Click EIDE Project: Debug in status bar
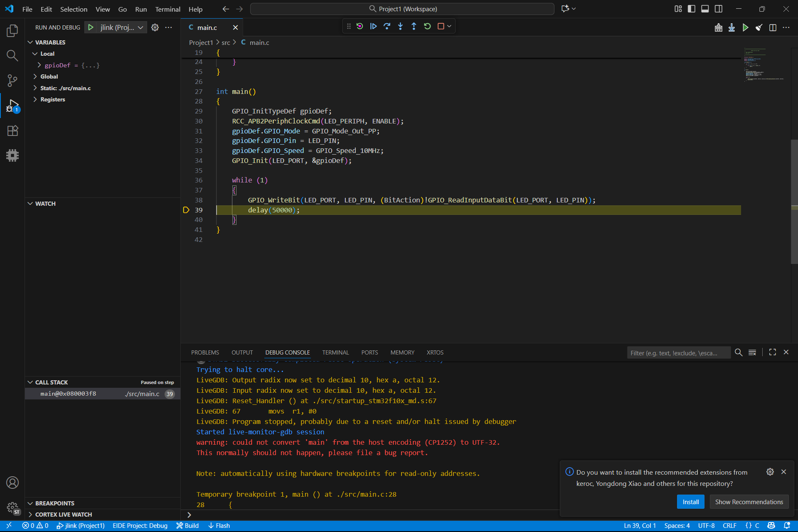This screenshot has width=798, height=532. point(140,526)
